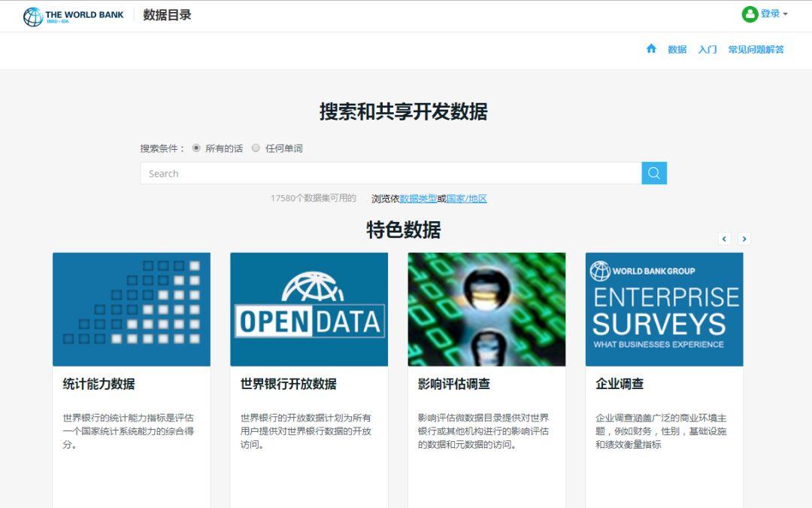Open the 世界银行开放数据 card title

tap(289, 384)
